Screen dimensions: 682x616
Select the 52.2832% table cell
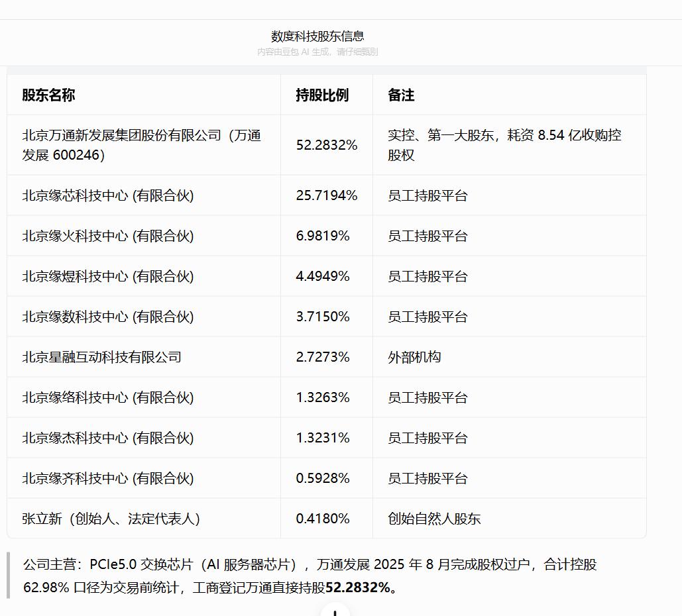(327, 145)
